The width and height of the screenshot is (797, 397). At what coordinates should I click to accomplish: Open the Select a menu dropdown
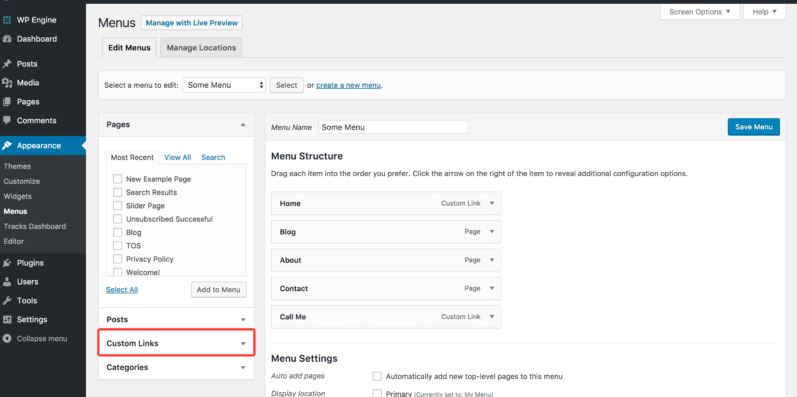(224, 85)
